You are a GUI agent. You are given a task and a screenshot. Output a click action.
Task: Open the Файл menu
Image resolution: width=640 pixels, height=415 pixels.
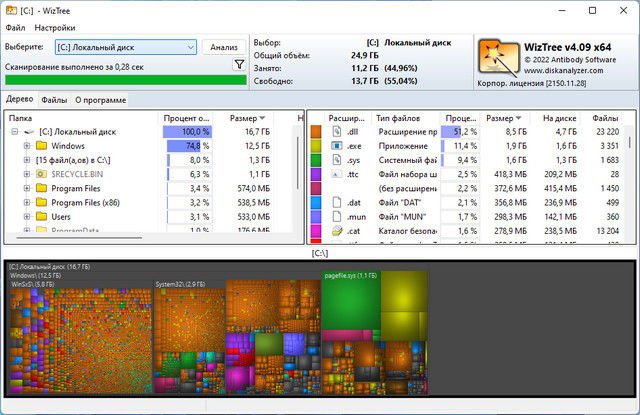coord(17,27)
